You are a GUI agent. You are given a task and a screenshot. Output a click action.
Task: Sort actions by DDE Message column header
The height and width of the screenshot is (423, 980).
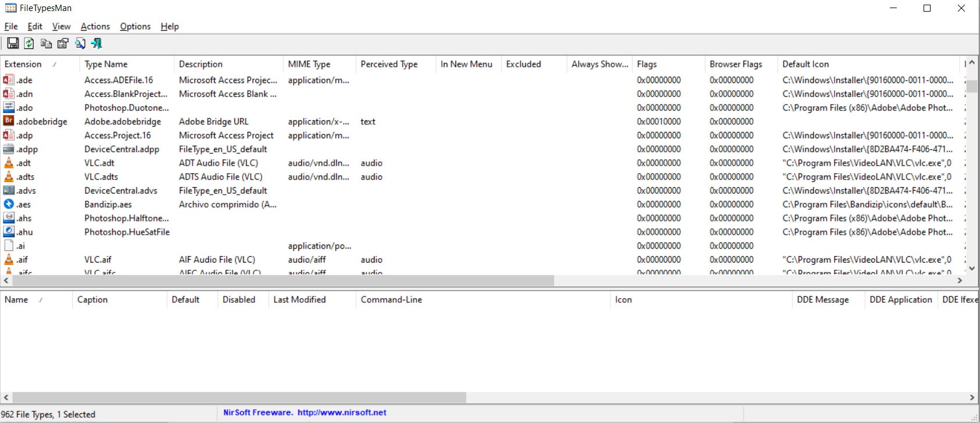coord(828,299)
